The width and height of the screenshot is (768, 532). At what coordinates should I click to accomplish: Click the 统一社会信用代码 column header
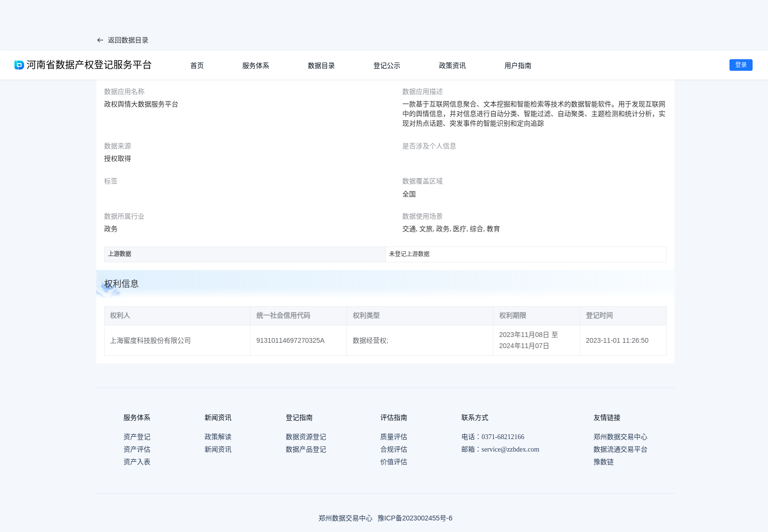click(x=299, y=316)
